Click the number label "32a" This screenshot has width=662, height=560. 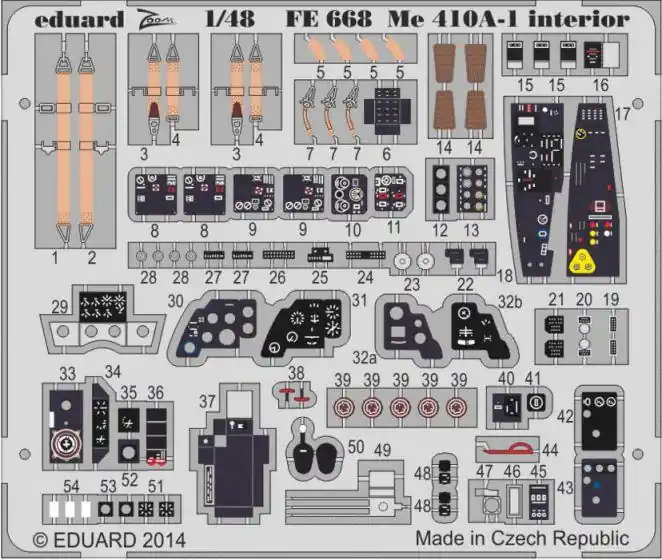coord(364,358)
